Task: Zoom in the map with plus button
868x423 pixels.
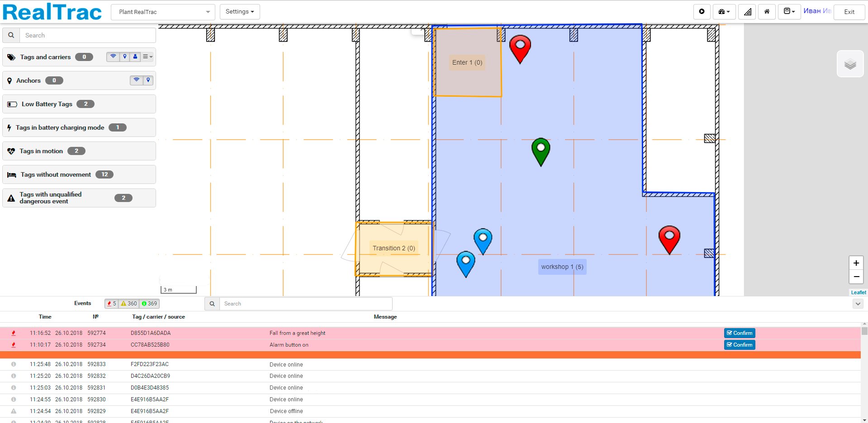Action: tap(856, 263)
